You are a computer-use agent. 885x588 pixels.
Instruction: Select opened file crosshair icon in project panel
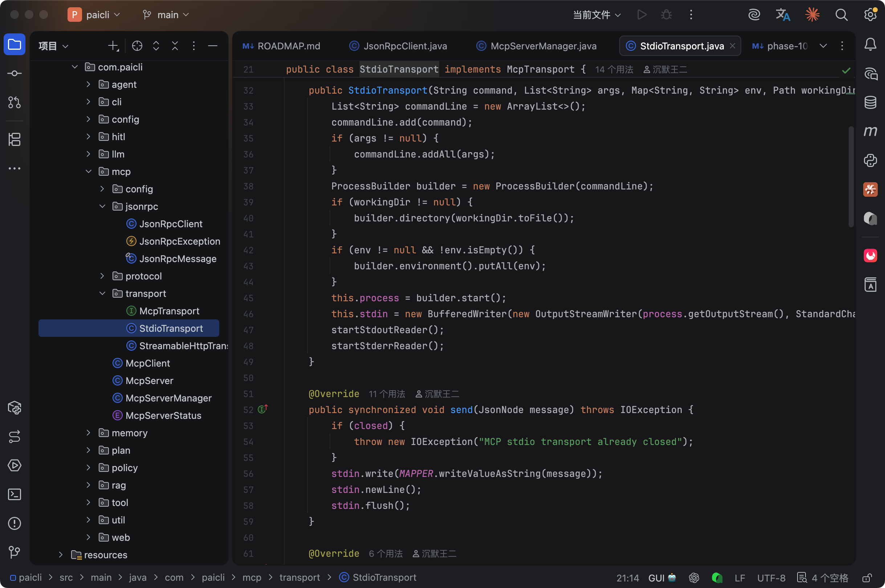pyautogui.click(x=137, y=46)
